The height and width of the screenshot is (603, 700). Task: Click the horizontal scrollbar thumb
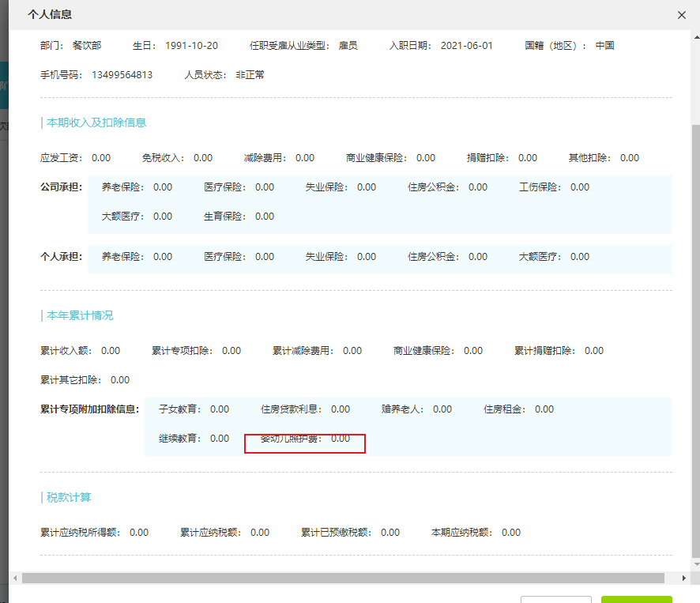pyautogui.click(x=348, y=578)
